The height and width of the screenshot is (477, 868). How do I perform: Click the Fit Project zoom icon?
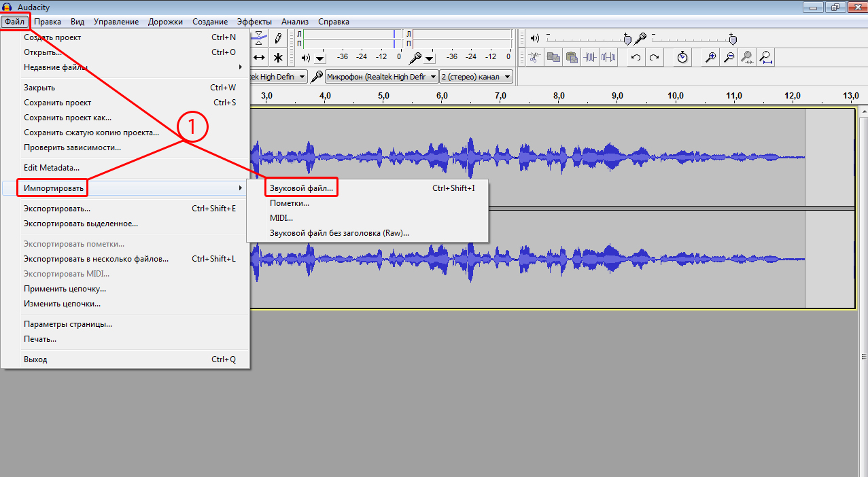[765, 57]
